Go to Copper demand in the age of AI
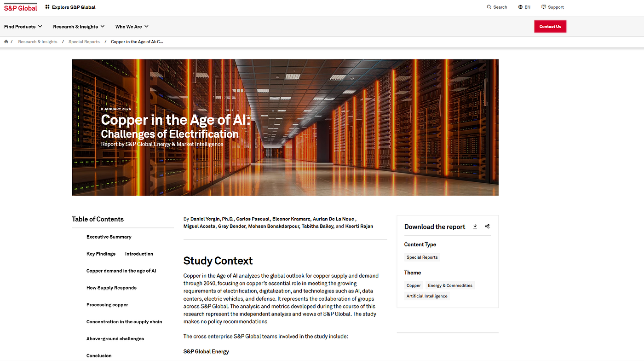The height and width of the screenshot is (361, 644). click(x=121, y=271)
